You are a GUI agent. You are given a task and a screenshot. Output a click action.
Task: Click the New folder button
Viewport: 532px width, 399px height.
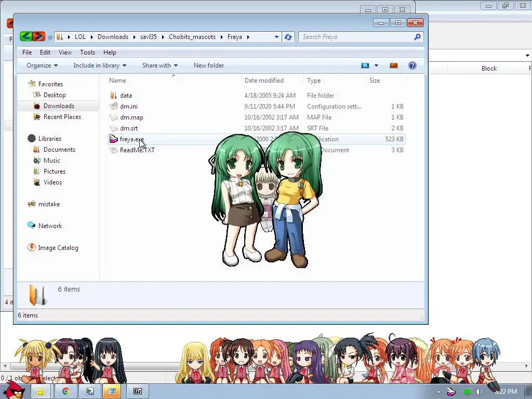click(x=209, y=65)
